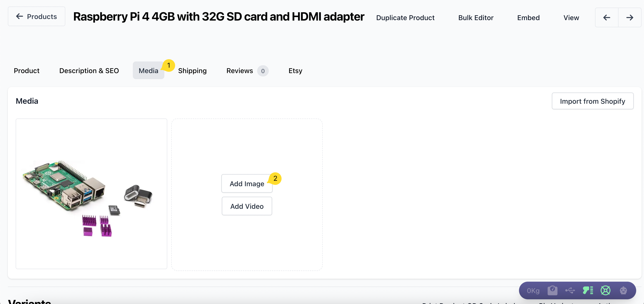
Task: Open the Reviews tab
Action: point(239,70)
